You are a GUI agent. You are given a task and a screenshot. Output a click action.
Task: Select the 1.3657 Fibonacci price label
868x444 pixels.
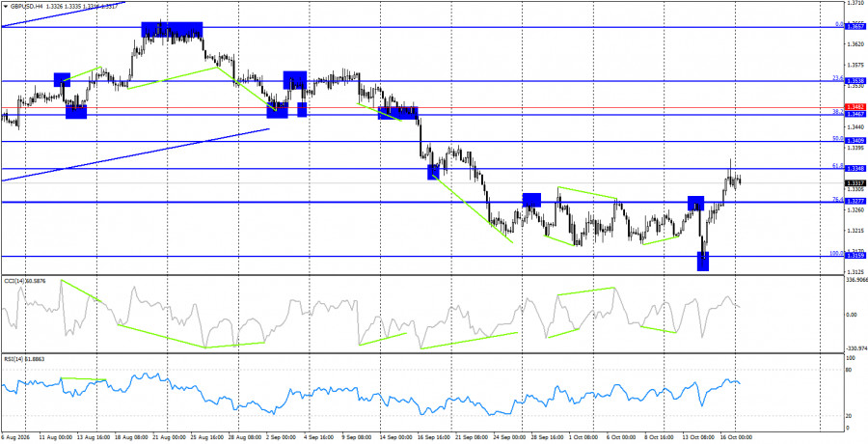tap(855, 27)
